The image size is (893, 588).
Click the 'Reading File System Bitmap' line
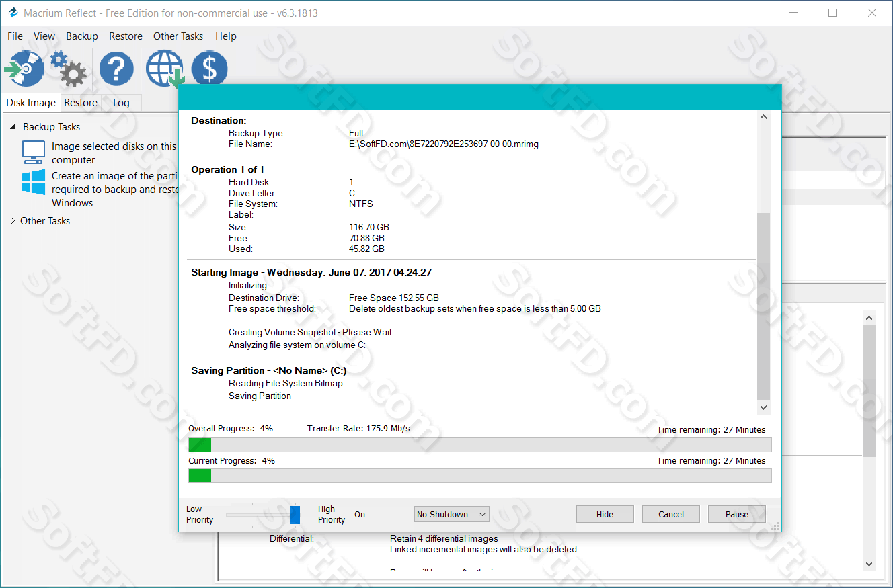tap(286, 383)
